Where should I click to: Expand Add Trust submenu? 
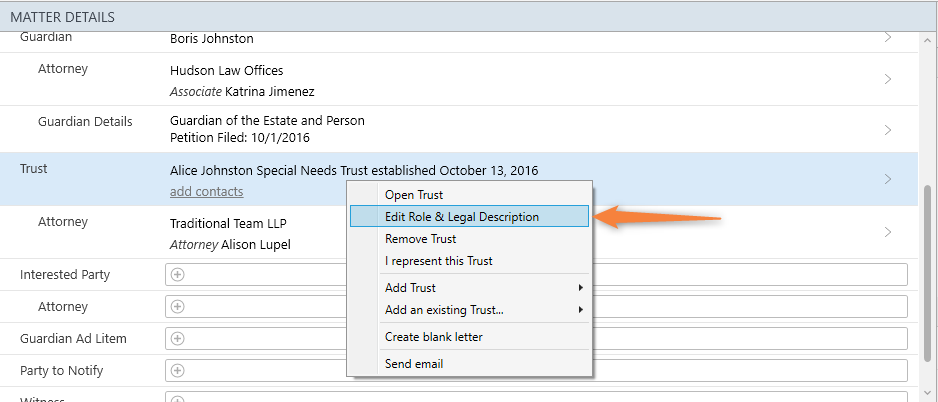(470, 288)
